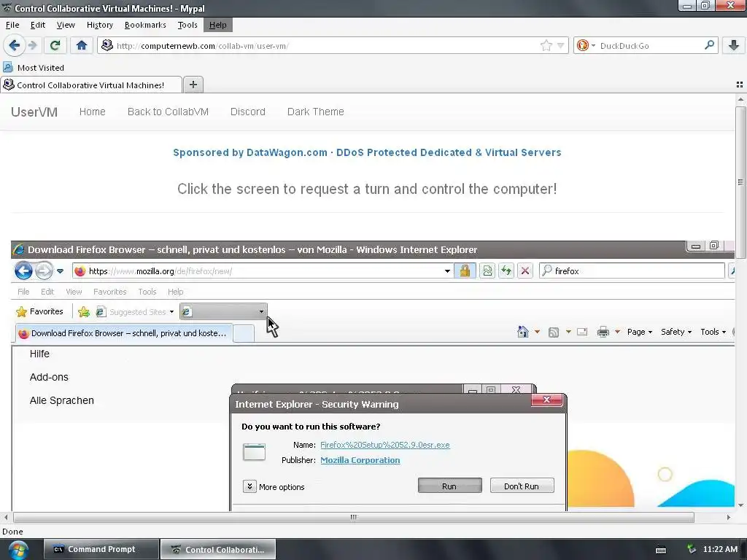Open Suggested Sites dropdown
Viewport: 747px width, 560px height.
coord(135,312)
